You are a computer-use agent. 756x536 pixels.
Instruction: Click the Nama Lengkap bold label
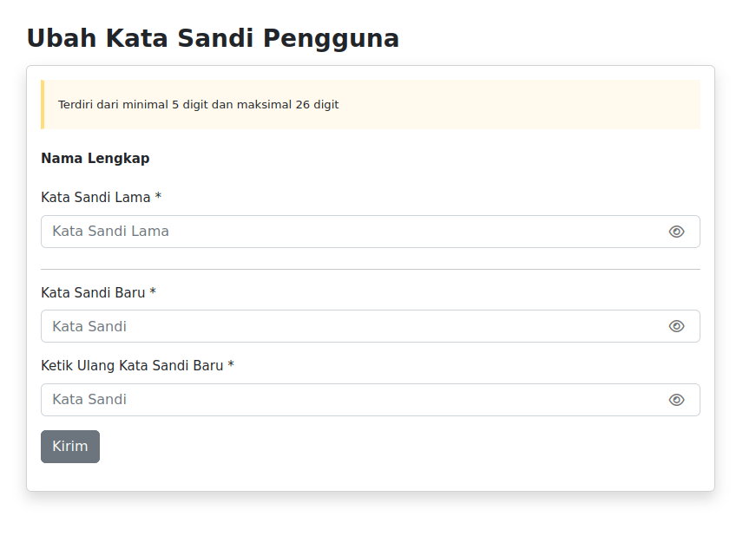(95, 159)
